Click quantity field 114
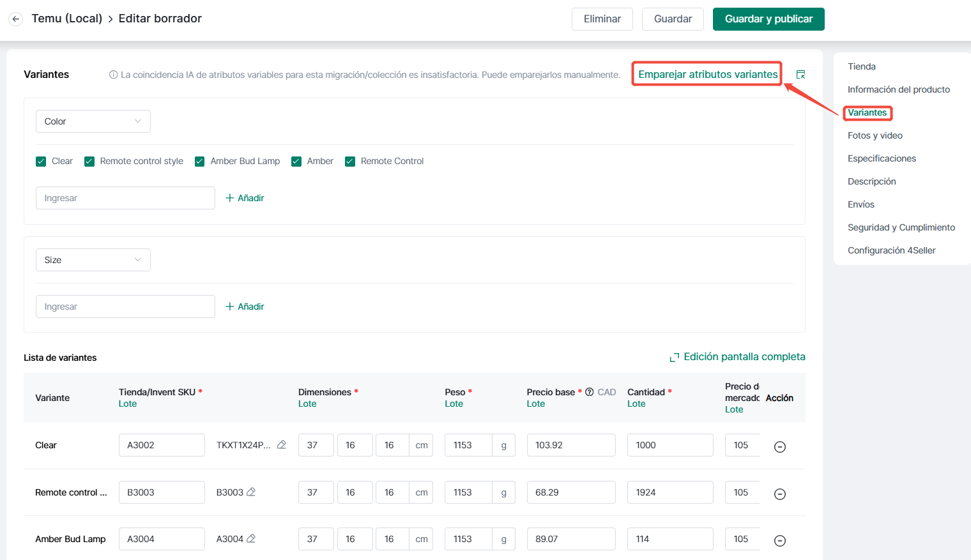The height and width of the screenshot is (560, 971). 670,539
